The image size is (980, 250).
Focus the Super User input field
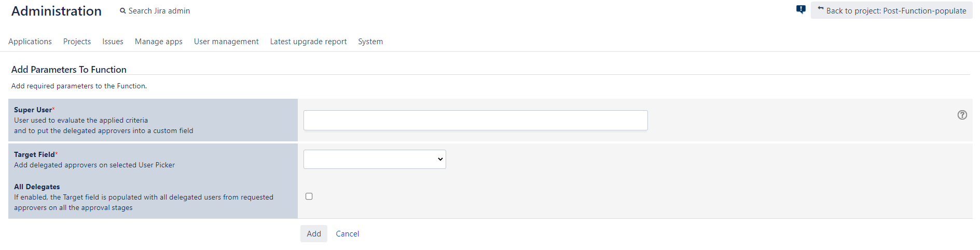pos(476,120)
